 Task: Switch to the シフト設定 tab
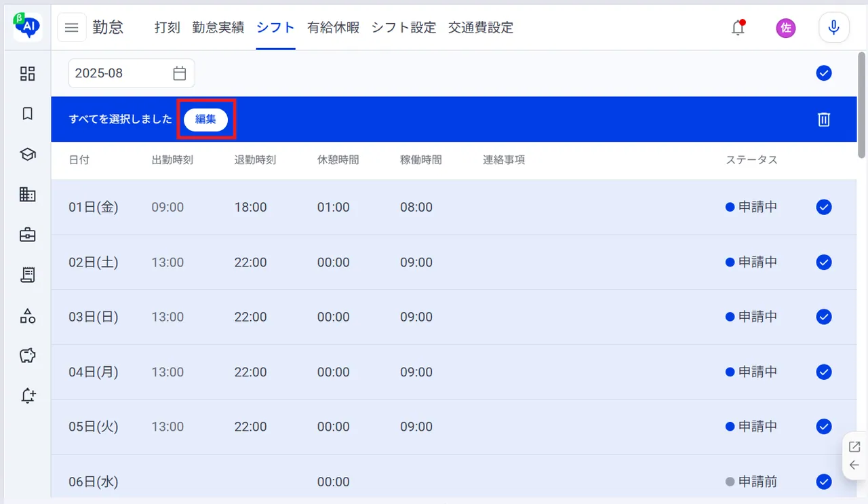click(x=403, y=28)
